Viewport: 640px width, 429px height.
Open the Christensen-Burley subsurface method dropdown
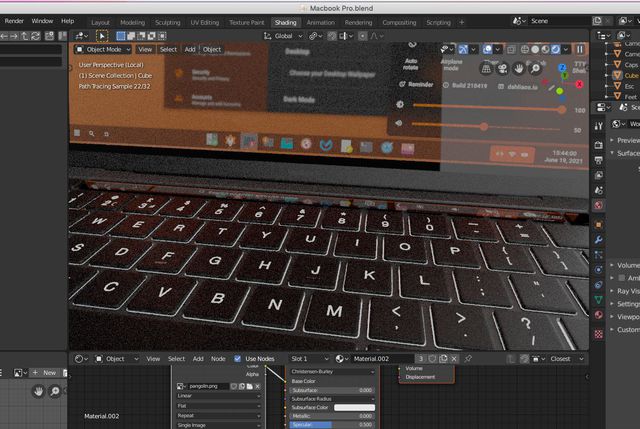(332, 372)
